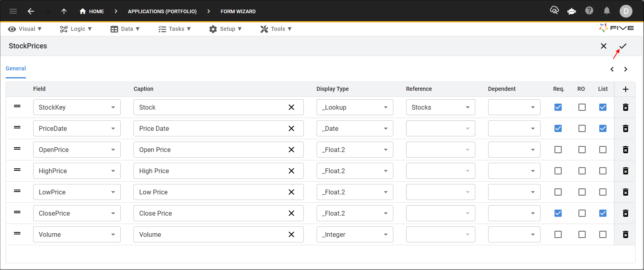Screen dimensions: 644x270
Task: Open the _Date display type dropdown
Action: (x=355, y=128)
